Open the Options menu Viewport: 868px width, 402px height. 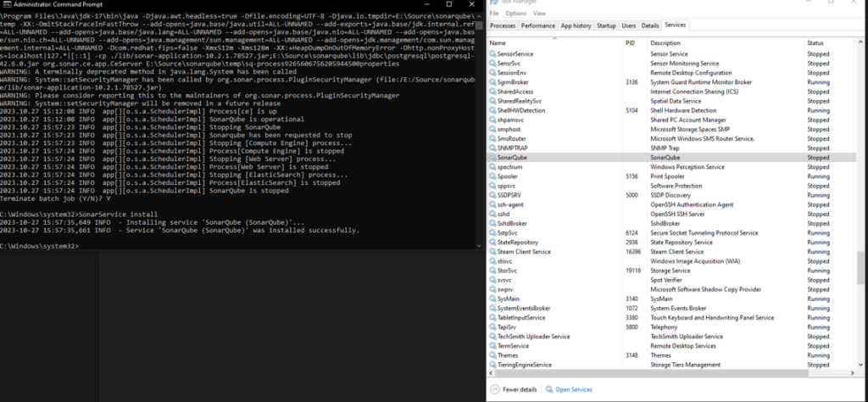[x=516, y=14]
